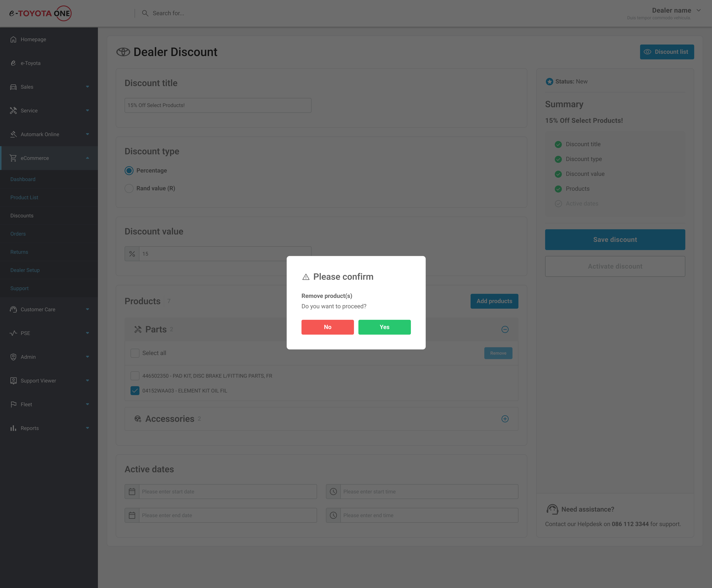Click the Reports bar chart icon

click(13, 428)
